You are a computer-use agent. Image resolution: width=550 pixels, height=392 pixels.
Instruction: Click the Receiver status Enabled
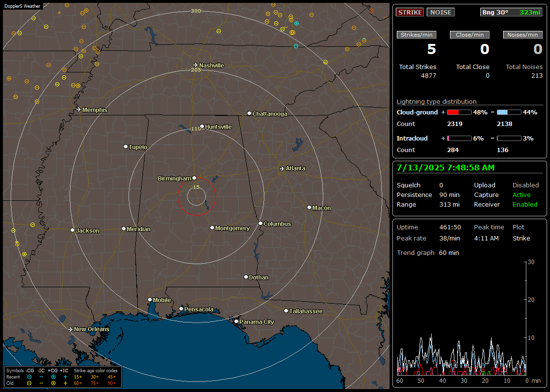[525, 205]
